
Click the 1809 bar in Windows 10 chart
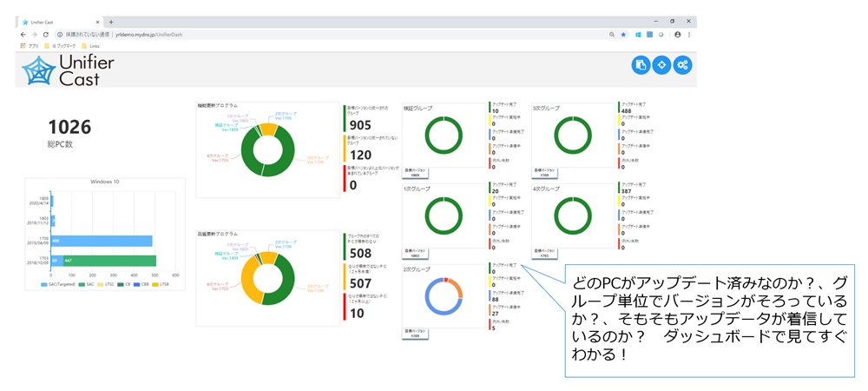pyautogui.click(x=53, y=201)
